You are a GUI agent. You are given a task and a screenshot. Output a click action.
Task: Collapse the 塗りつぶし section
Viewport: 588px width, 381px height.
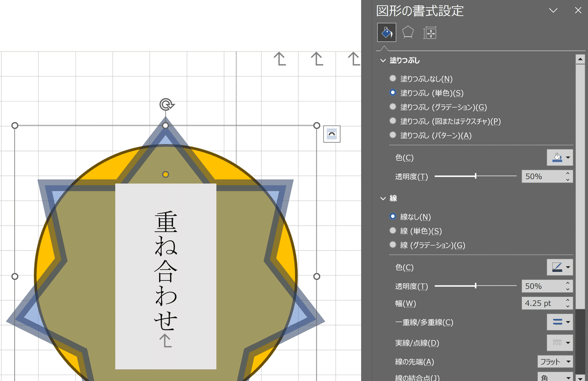[383, 61]
